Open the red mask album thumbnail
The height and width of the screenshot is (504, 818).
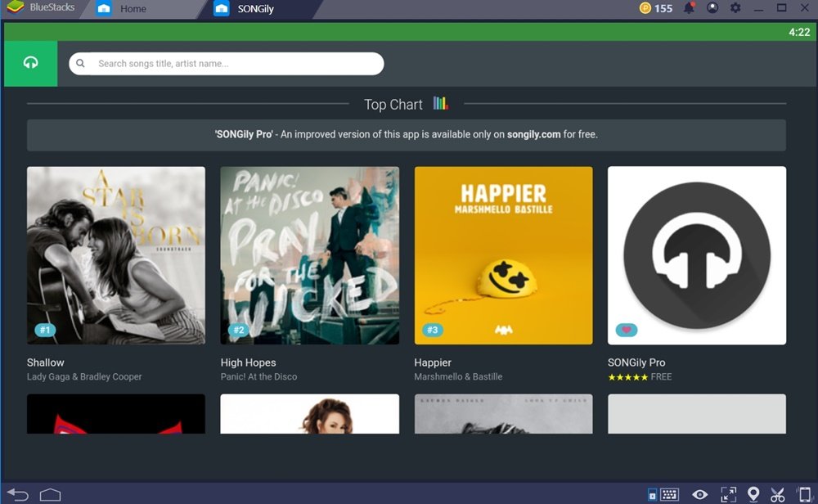[116, 414]
